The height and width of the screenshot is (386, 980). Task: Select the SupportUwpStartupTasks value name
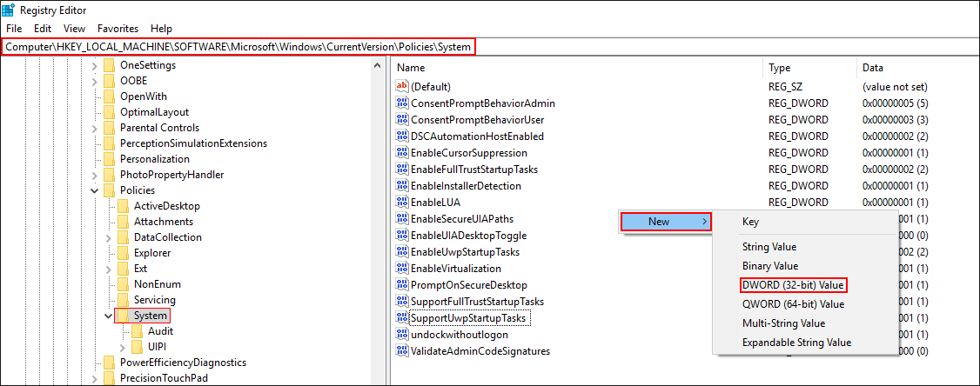469,318
